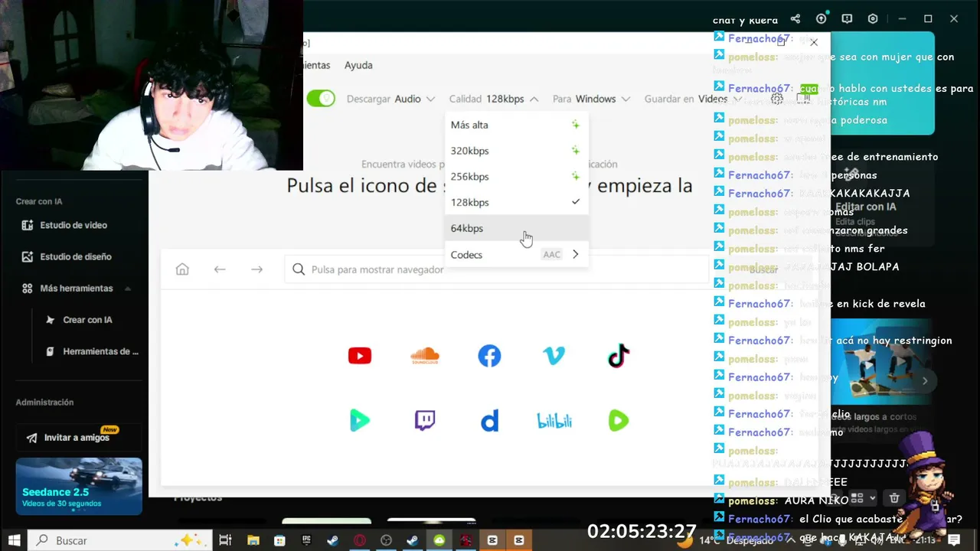Open the Bilibili site shortcut
This screenshot has height=551, width=980.
(x=554, y=421)
